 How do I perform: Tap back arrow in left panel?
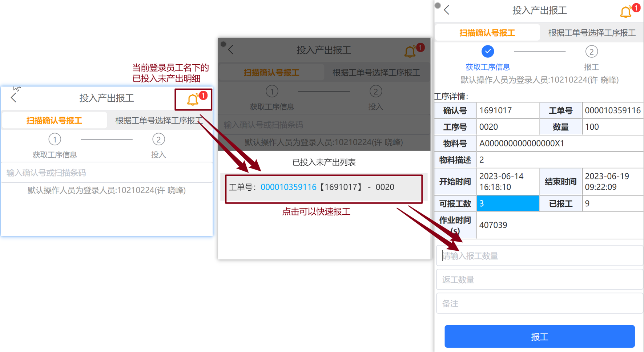pos(14,97)
